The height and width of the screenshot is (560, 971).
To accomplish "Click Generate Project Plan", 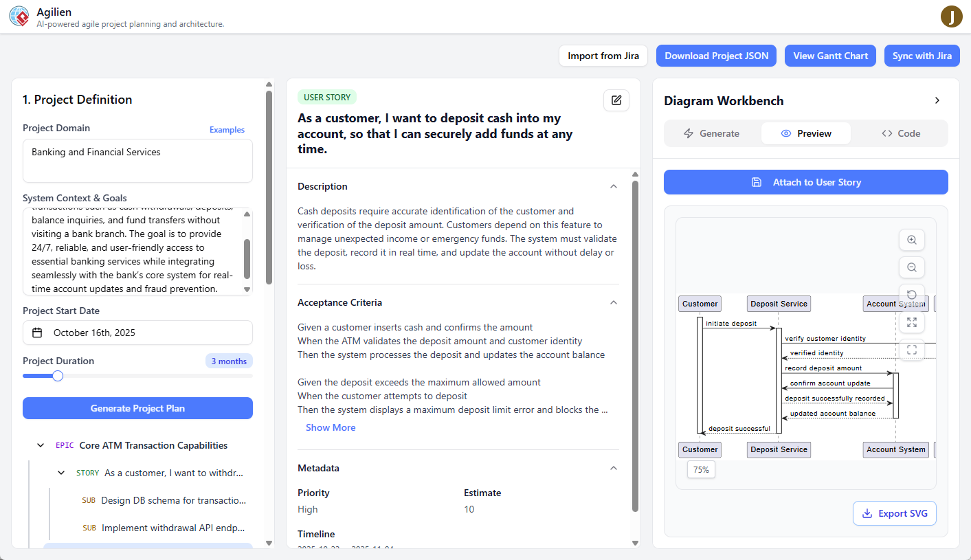I will pyautogui.click(x=137, y=408).
